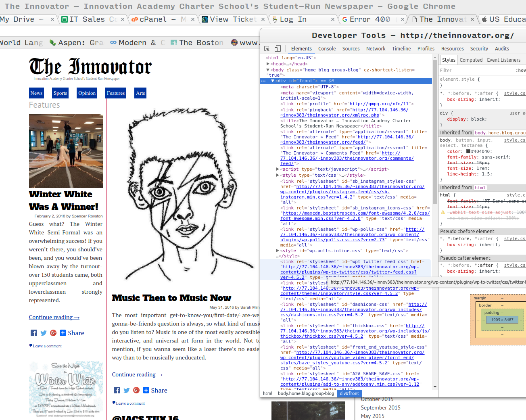The width and height of the screenshot is (526, 420).
Task: Open the Features section button
Action: pyautogui.click(x=116, y=93)
